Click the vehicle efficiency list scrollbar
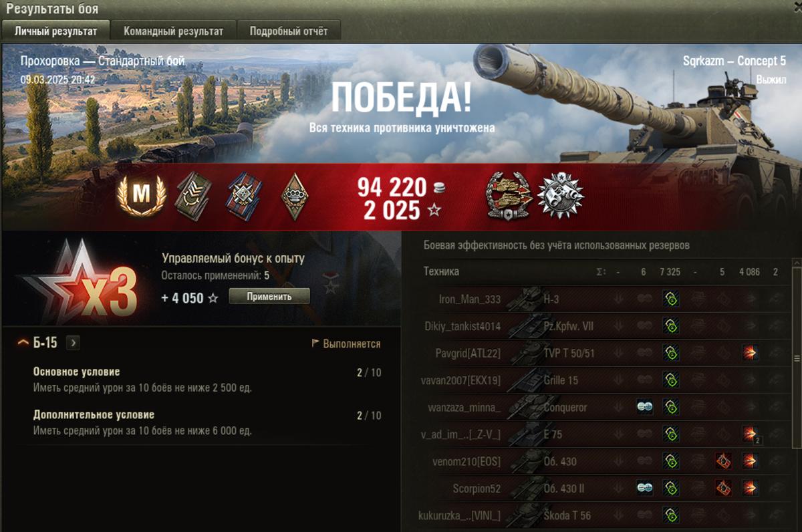The width and height of the screenshot is (802, 532). pyautogui.click(x=796, y=358)
